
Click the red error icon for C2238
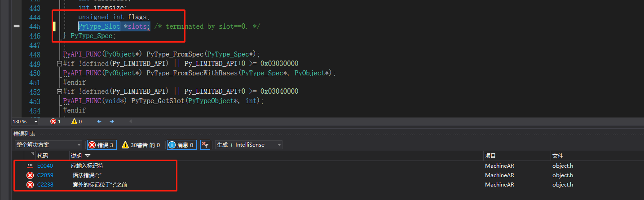coord(30,185)
